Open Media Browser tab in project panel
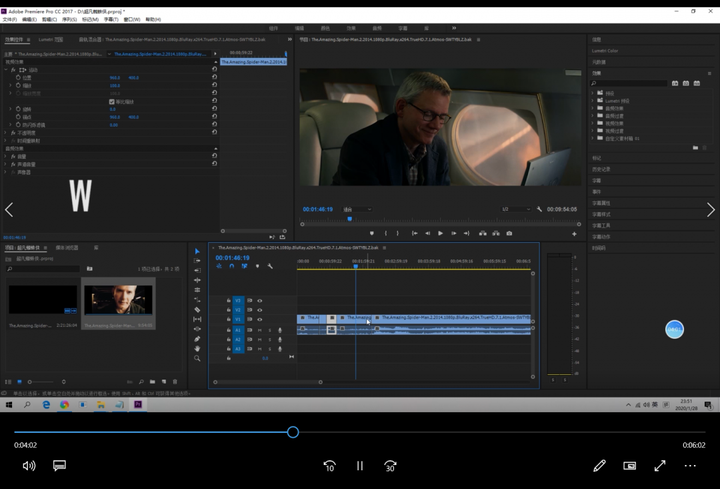 click(x=67, y=247)
